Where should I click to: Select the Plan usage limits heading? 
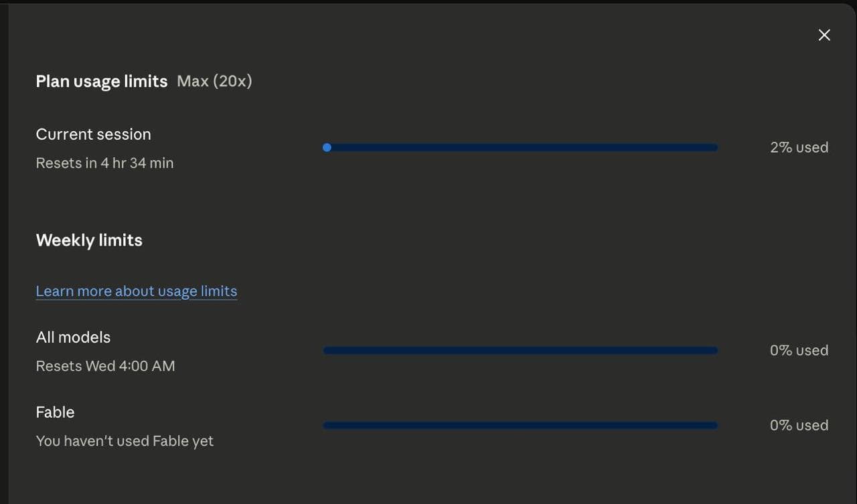click(x=102, y=82)
